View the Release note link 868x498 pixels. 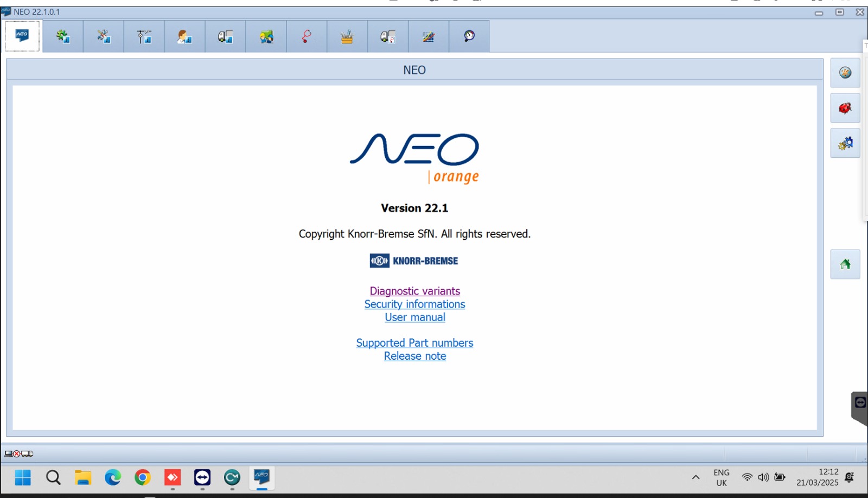[414, 356]
